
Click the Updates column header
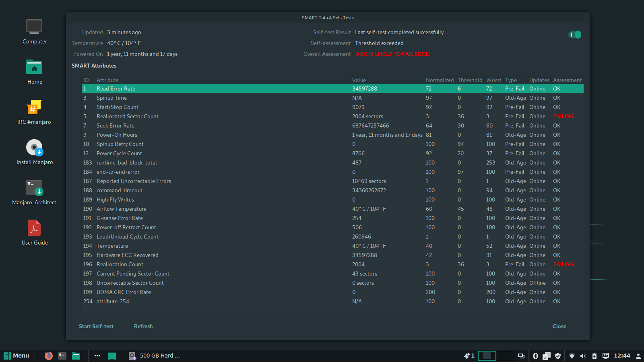[x=539, y=80]
